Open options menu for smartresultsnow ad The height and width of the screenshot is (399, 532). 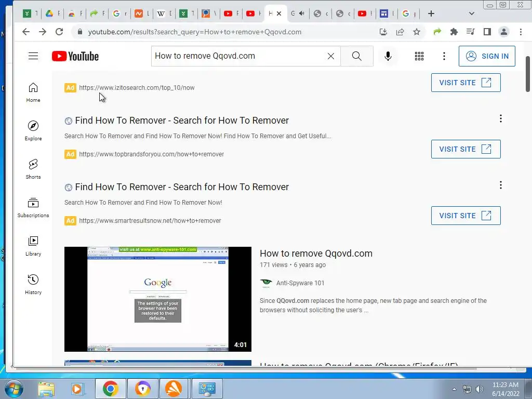500,185
